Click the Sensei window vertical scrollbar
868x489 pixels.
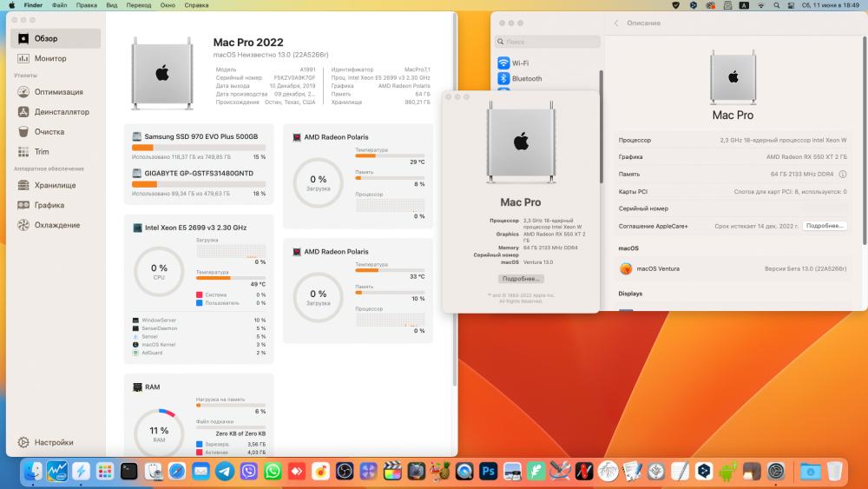455,200
